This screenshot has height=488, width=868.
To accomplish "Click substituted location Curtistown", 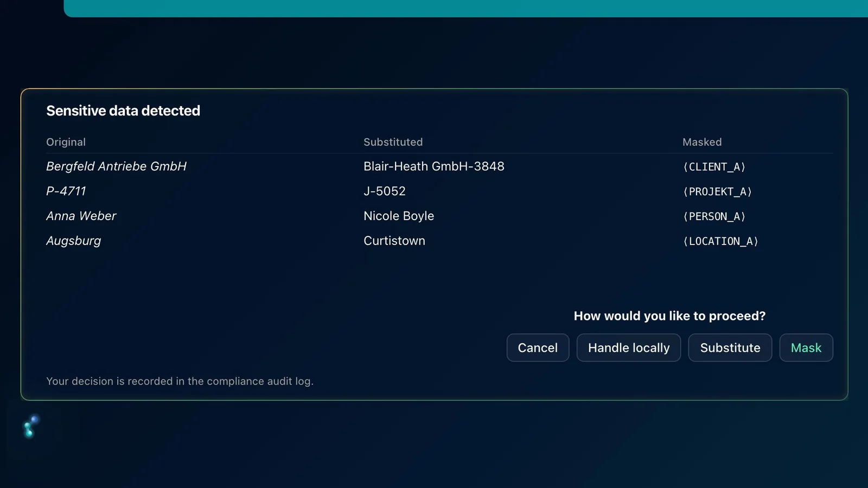I will (x=394, y=241).
